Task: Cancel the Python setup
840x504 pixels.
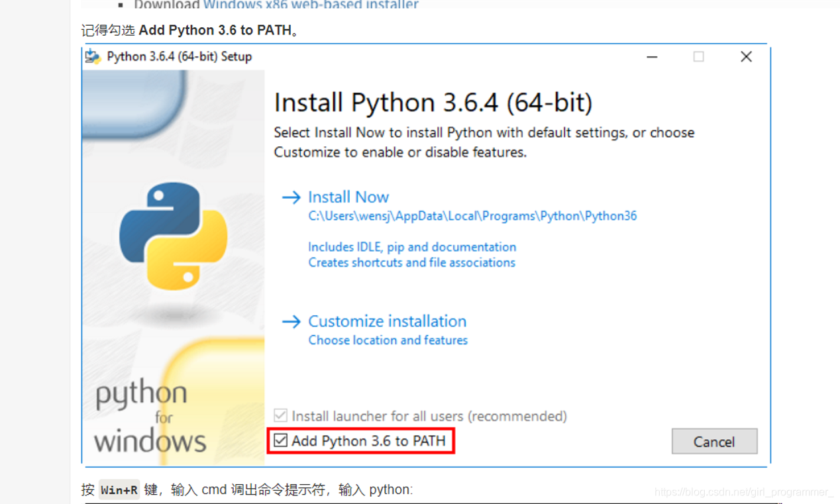Action: pyautogui.click(x=714, y=442)
